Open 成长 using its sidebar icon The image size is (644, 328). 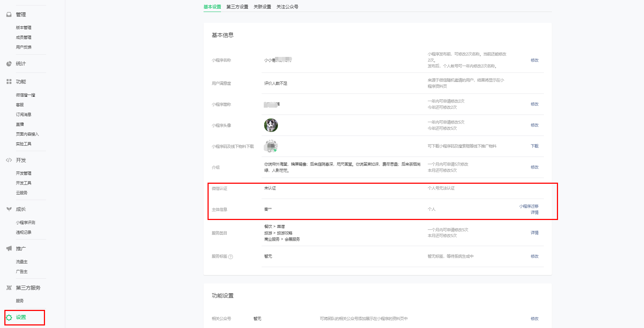[x=9, y=209]
